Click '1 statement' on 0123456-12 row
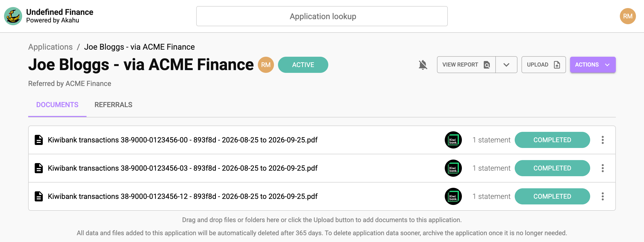Screen dimensions: 644x242 [x=491, y=196]
